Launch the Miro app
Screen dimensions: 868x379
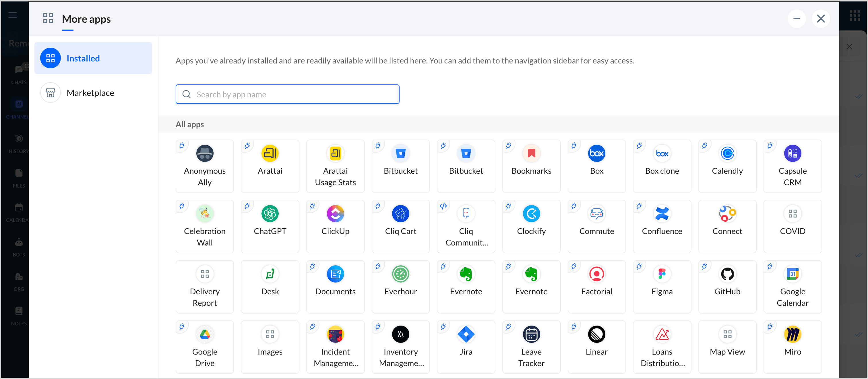point(793,347)
